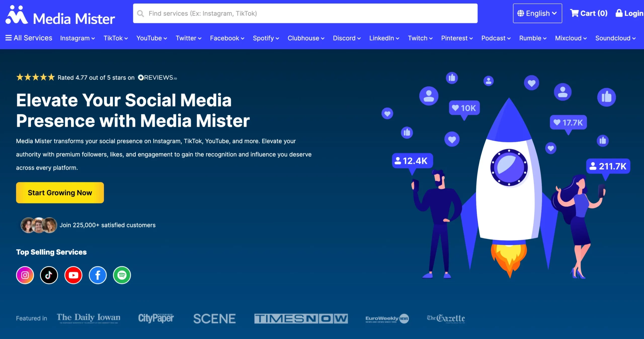This screenshot has height=339, width=644.
Task: Open the Mixcloud nav menu
Action: [571, 38]
